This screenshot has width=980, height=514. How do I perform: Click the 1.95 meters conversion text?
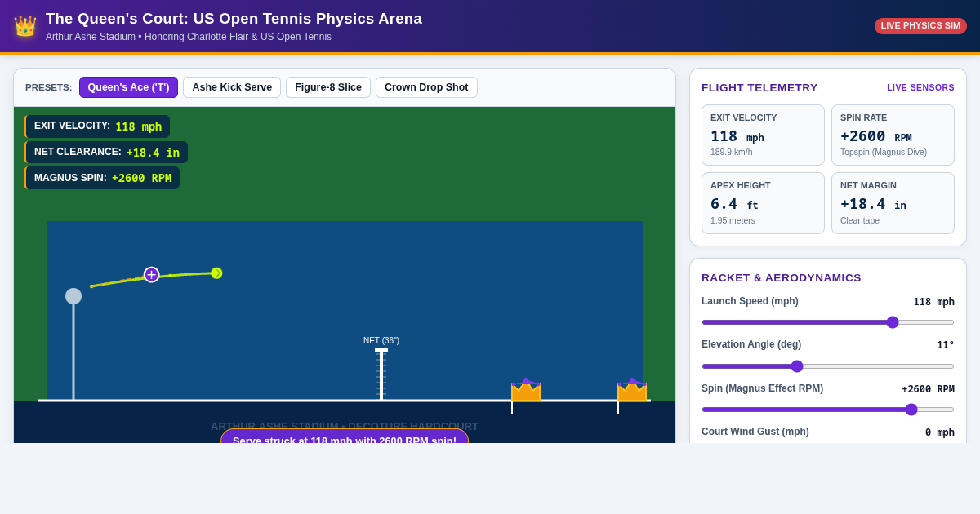tap(733, 220)
